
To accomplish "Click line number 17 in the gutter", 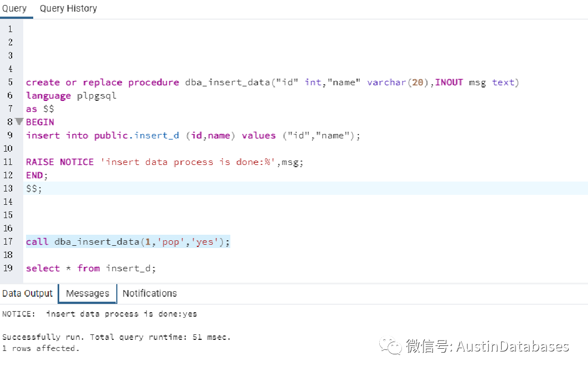I will coord(10,241).
